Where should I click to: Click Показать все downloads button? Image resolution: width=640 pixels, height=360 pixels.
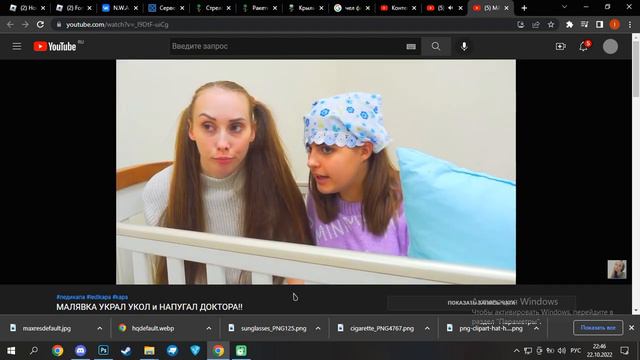pyautogui.click(x=598, y=328)
